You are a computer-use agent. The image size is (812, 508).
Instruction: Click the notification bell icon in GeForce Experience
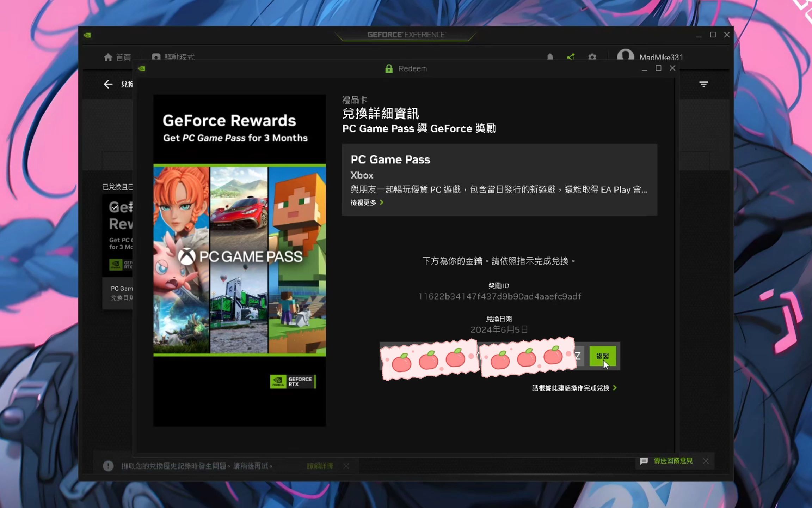(x=550, y=57)
